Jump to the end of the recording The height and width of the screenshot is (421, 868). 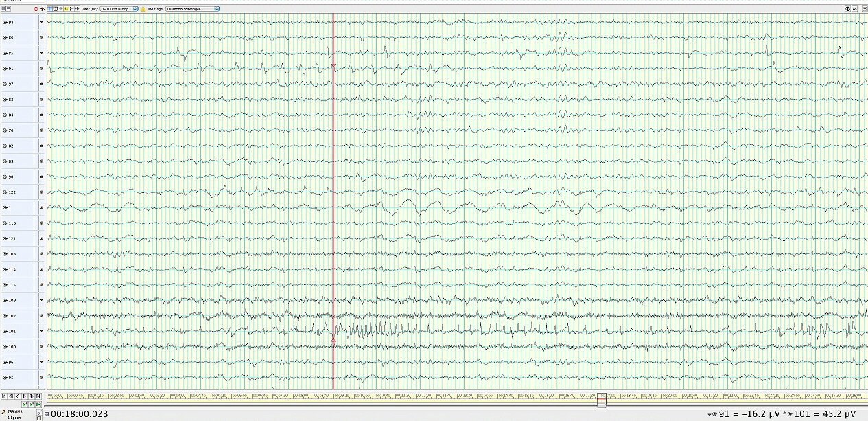(x=40, y=396)
